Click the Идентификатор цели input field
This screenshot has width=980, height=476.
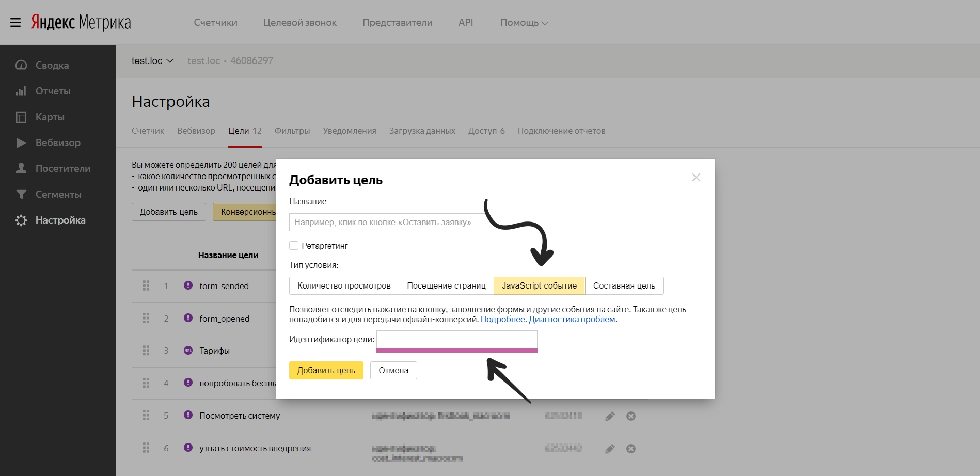(x=456, y=340)
